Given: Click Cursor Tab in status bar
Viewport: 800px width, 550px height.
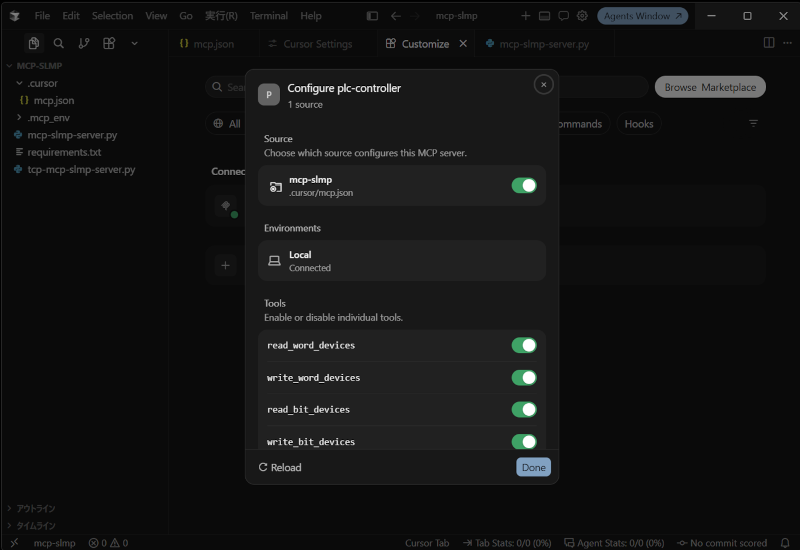Looking at the screenshot, I should pyautogui.click(x=427, y=543).
